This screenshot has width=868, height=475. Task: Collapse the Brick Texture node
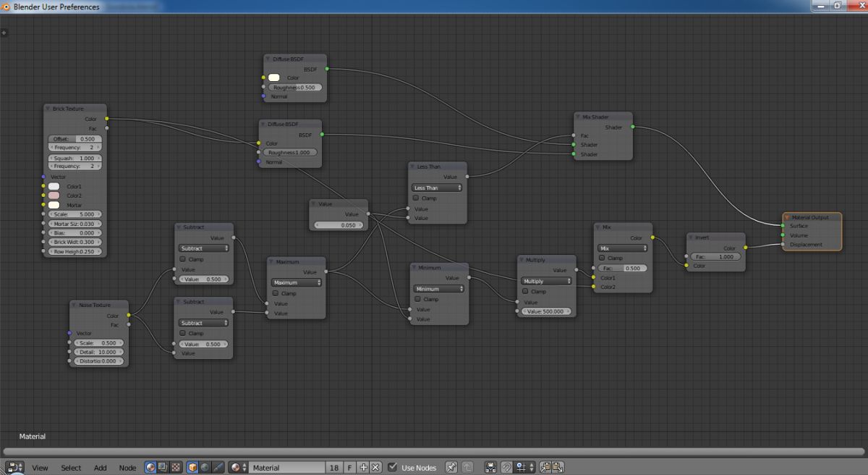coord(48,109)
